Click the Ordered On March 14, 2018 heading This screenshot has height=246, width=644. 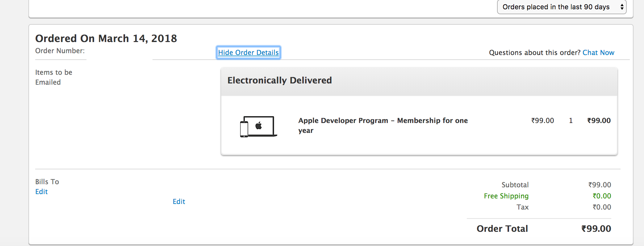pos(106,38)
